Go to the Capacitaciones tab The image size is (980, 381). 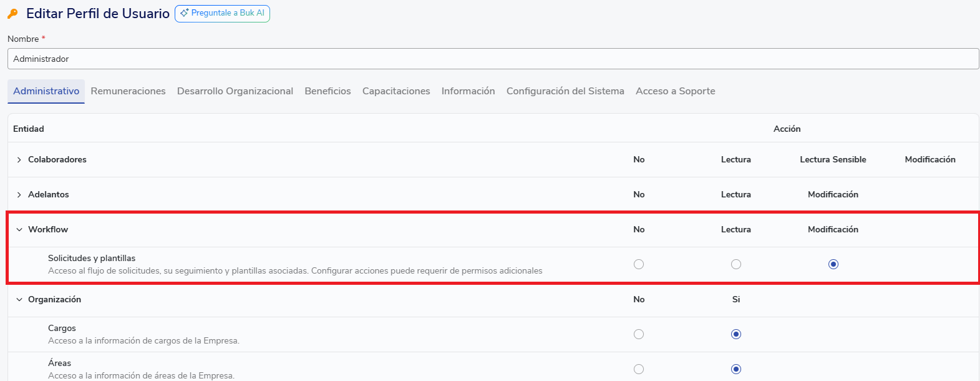coord(396,91)
